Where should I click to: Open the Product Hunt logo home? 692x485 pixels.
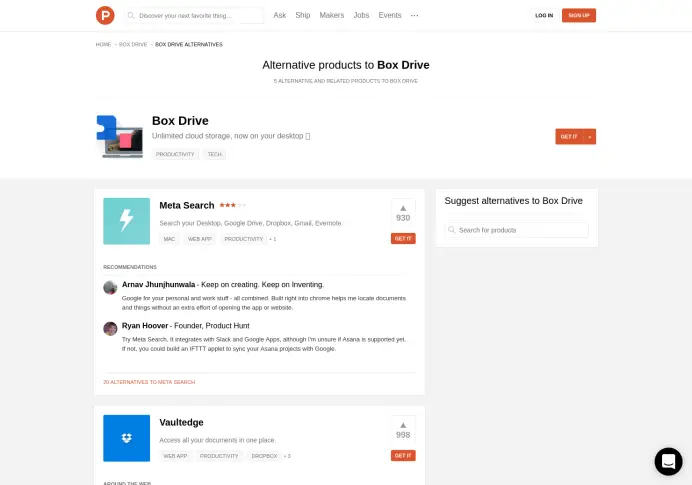[105, 15]
